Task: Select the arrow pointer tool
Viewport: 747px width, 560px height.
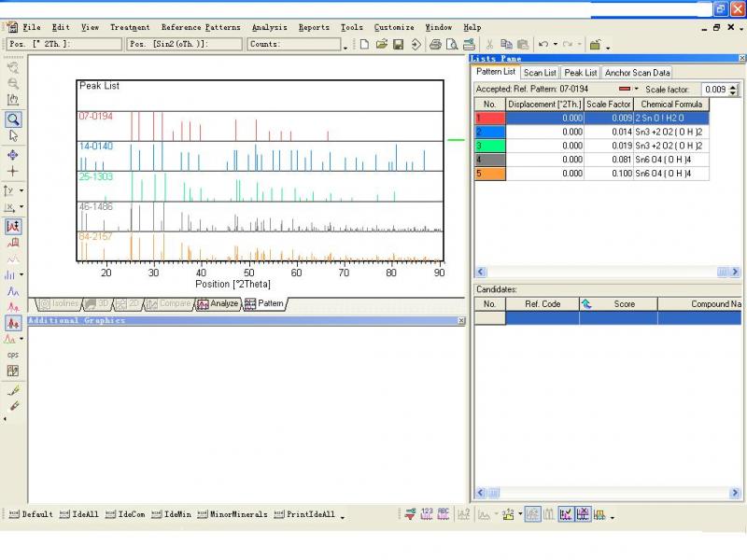Action: (13, 136)
